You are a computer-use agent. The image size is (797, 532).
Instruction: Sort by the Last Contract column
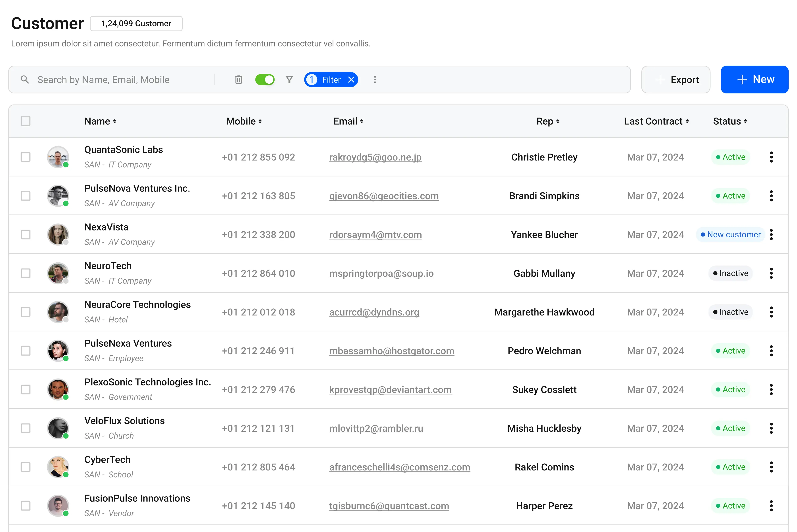(656, 121)
